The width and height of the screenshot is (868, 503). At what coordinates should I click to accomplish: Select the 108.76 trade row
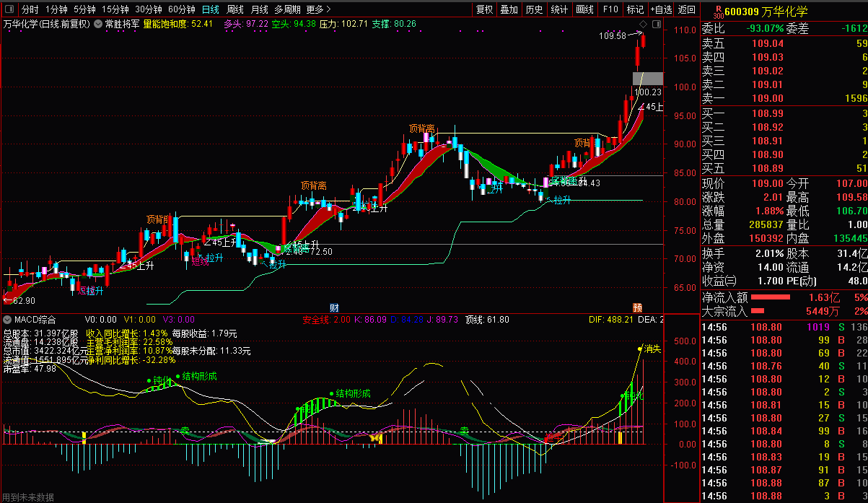click(x=784, y=366)
